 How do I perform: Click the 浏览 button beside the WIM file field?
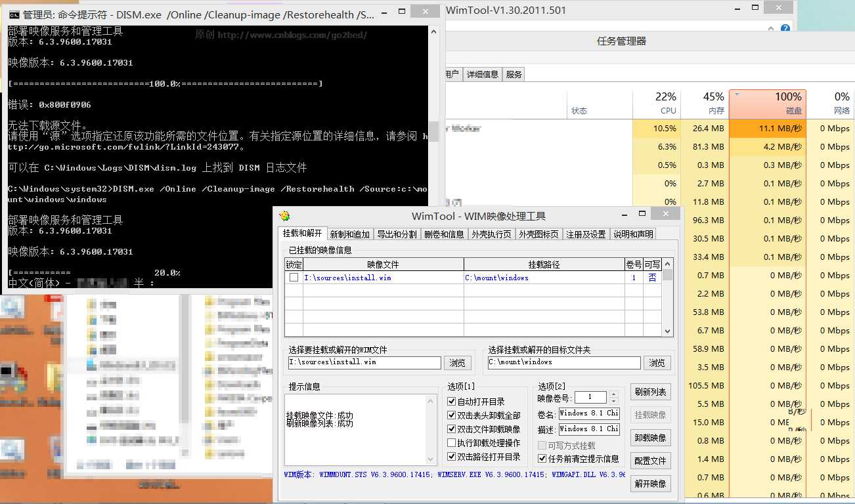point(458,363)
